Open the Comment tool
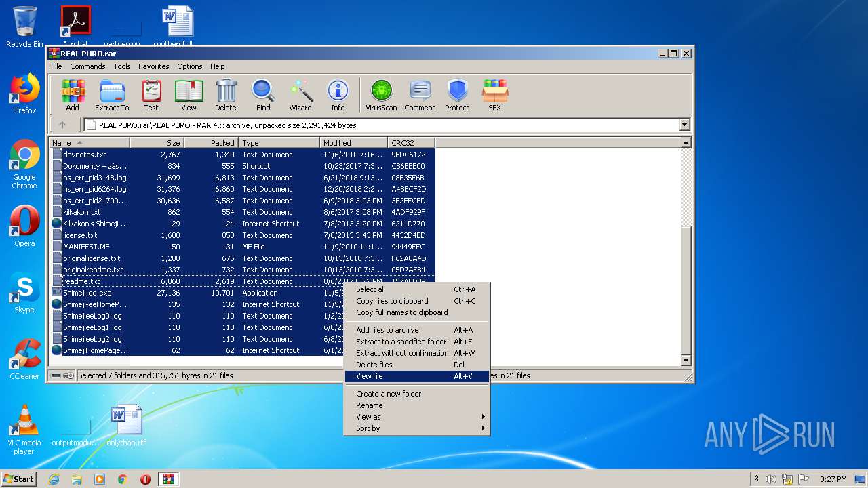The height and width of the screenshot is (488, 868). pos(420,95)
